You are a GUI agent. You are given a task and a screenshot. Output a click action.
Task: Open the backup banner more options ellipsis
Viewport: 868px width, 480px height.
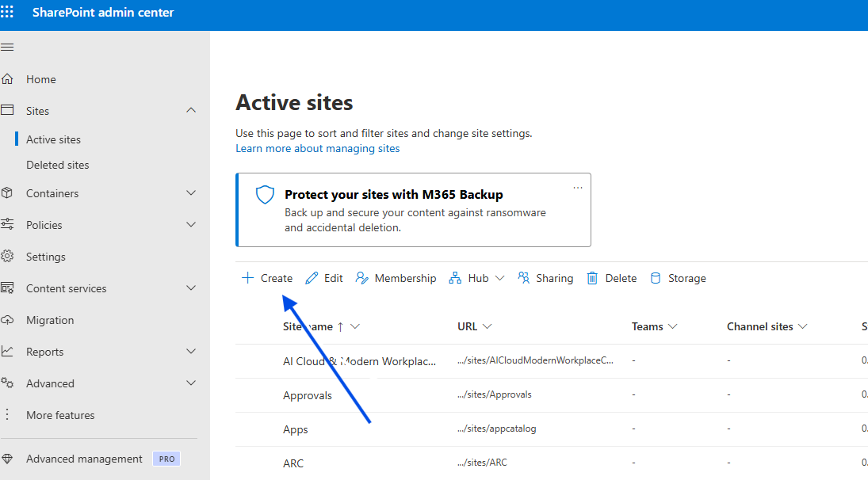[578, 188]
